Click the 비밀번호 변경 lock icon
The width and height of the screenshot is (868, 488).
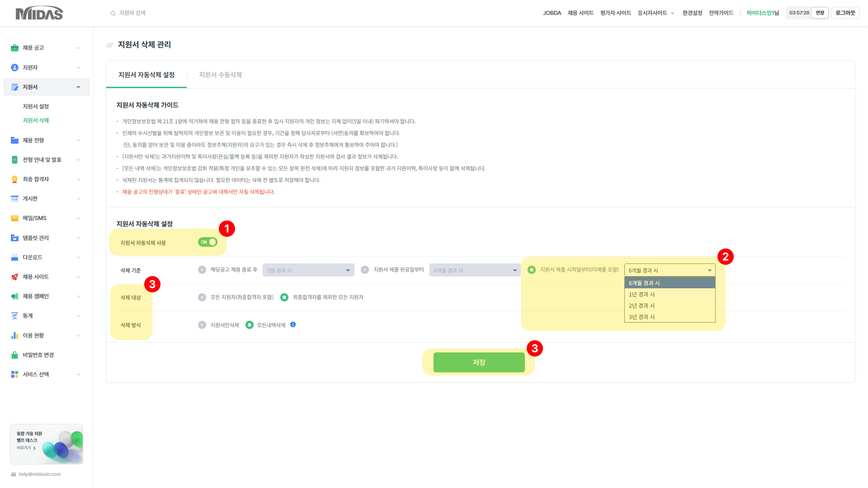pyautogui.click(x=14, y=355)
